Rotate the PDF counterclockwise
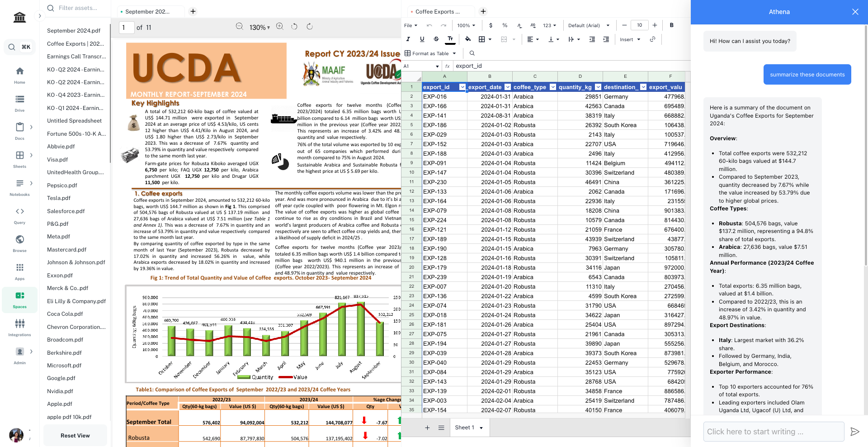This screenshot has width=868, height=447. (x=294, y=27)
